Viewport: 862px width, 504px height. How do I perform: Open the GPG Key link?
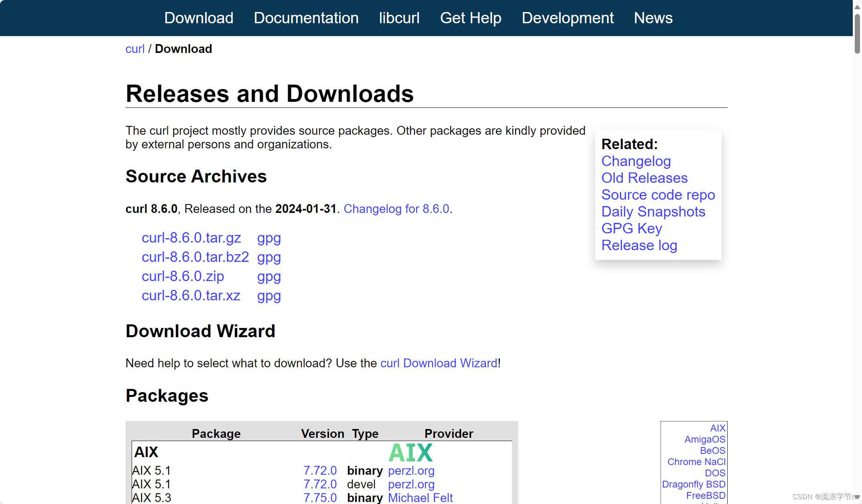pyautogui.click(x=631, y=229)
